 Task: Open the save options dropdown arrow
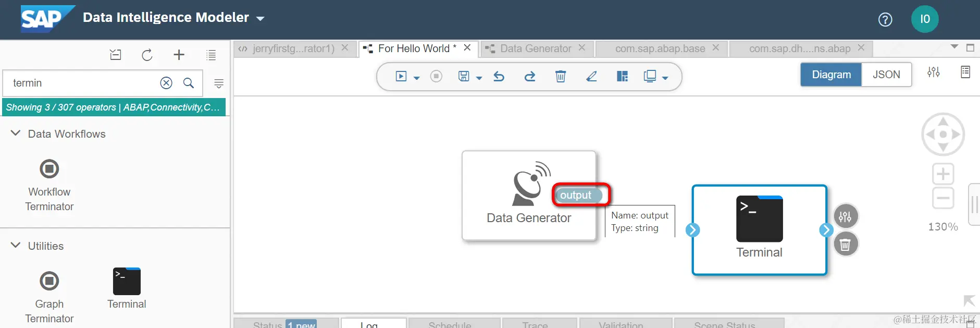[x=479, y=78]
